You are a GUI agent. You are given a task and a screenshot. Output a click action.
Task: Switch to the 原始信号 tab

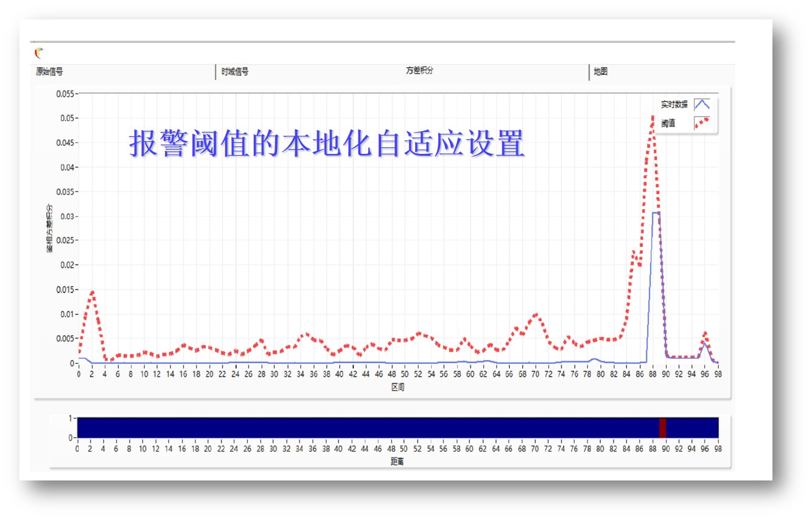tap(50, 72)
